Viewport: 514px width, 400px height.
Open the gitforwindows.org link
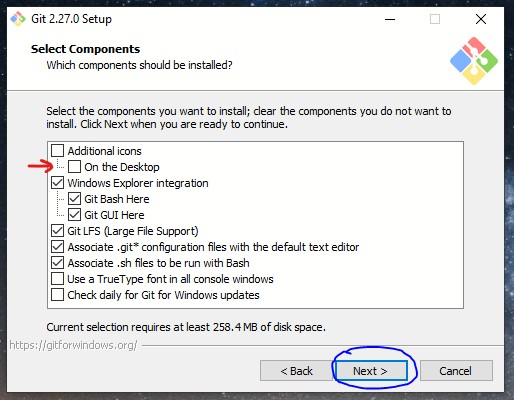73,345
